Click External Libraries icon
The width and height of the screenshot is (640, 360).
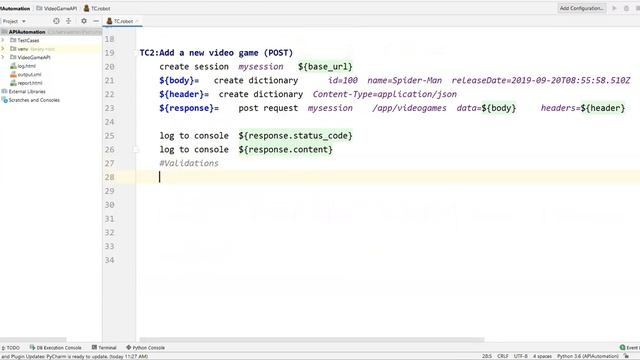point(4,91)
